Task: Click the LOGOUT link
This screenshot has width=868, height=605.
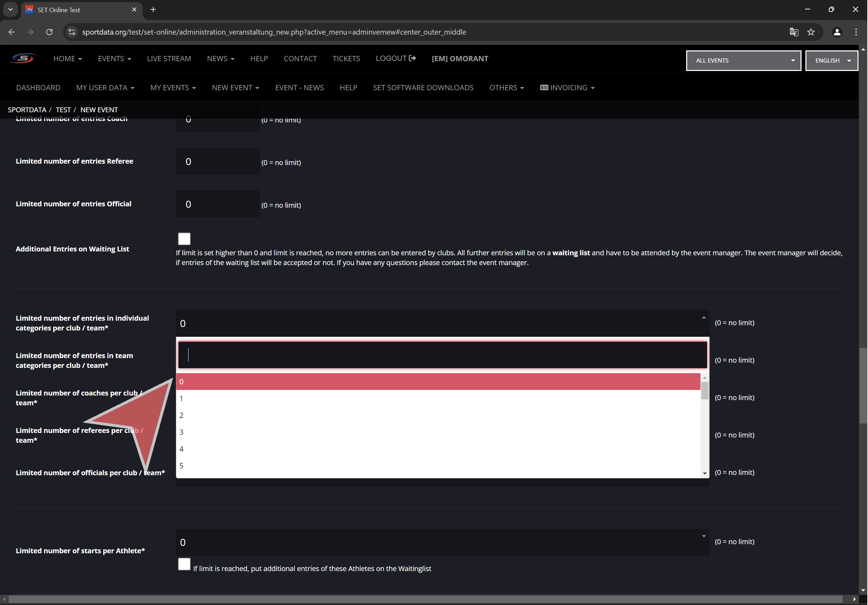Action: tap(396, 58)
